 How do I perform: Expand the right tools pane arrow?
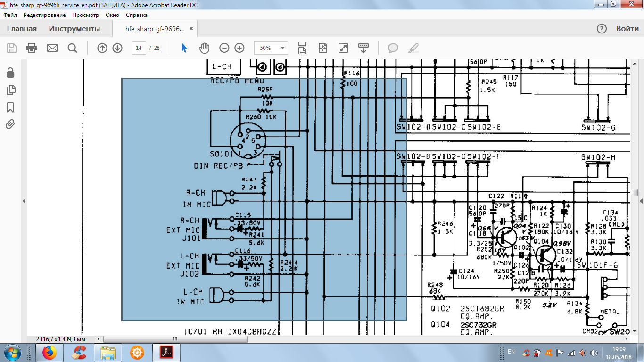[x=640, y=201]
